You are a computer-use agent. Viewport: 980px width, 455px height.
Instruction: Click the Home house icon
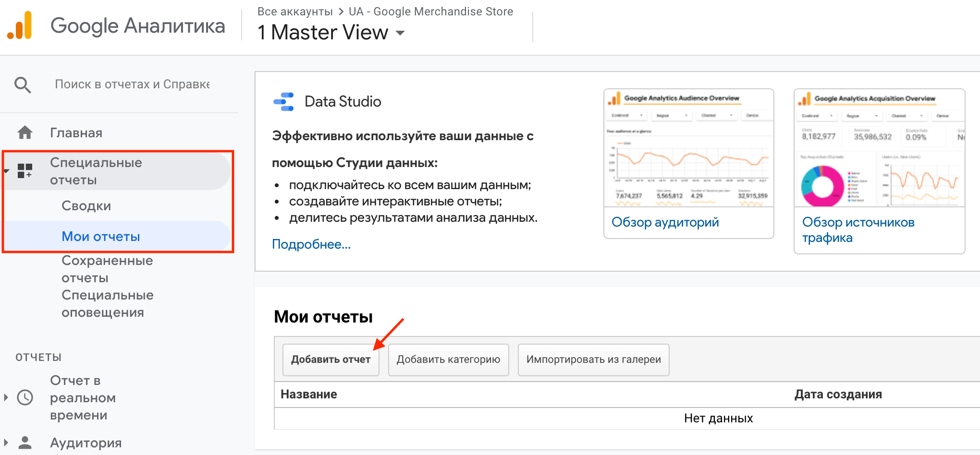pos(25,132)
